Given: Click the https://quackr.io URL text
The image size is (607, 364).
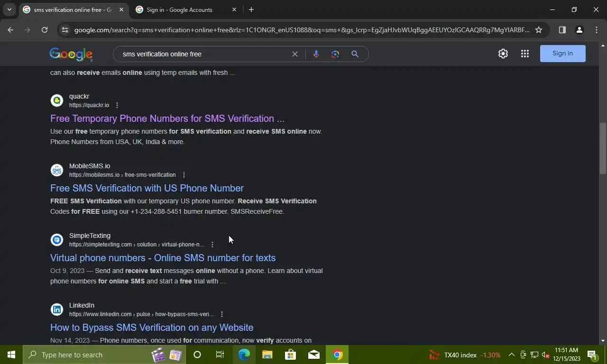Looking at the screenshot, I should pos(89,105).
